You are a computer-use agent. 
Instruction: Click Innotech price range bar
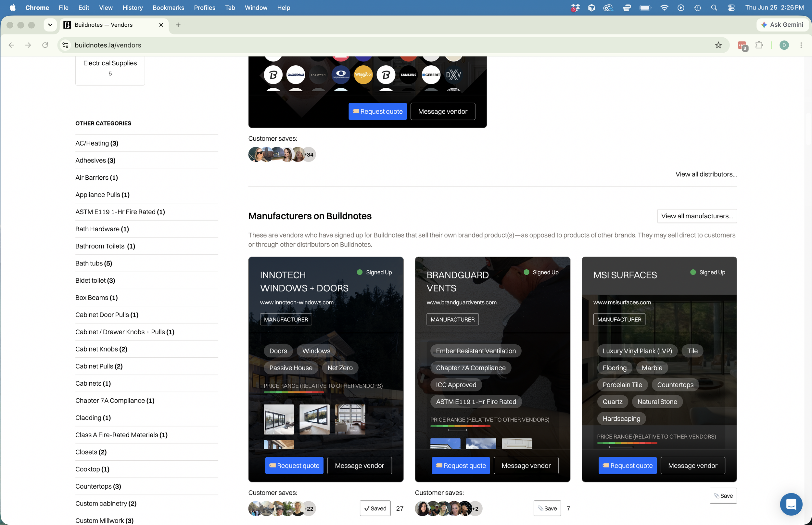[x=294, y=393]
